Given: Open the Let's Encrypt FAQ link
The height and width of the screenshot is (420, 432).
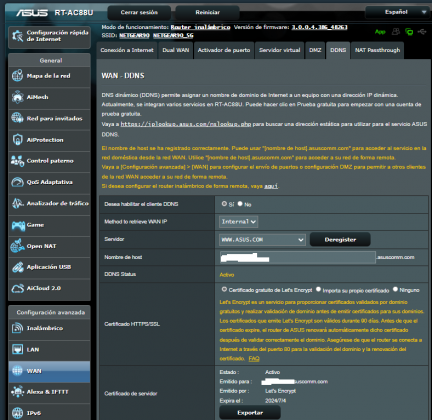Looking at the screenshot, I should (x=254, y=359).
